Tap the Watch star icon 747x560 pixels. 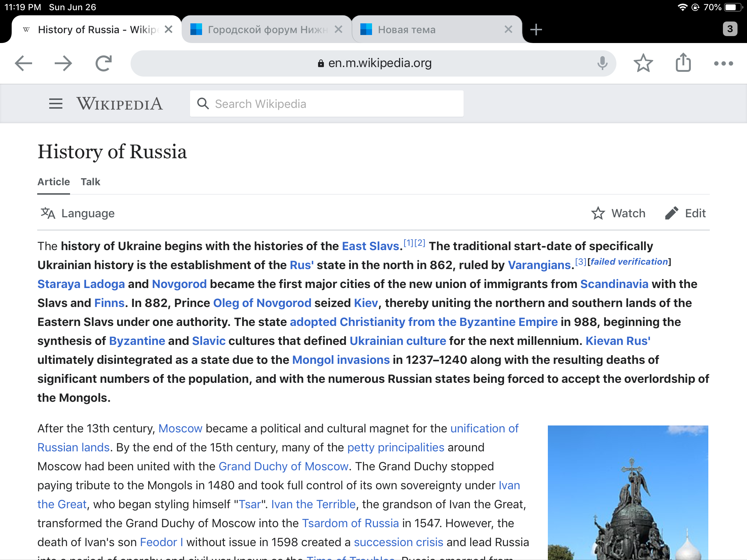pos(598,213)
